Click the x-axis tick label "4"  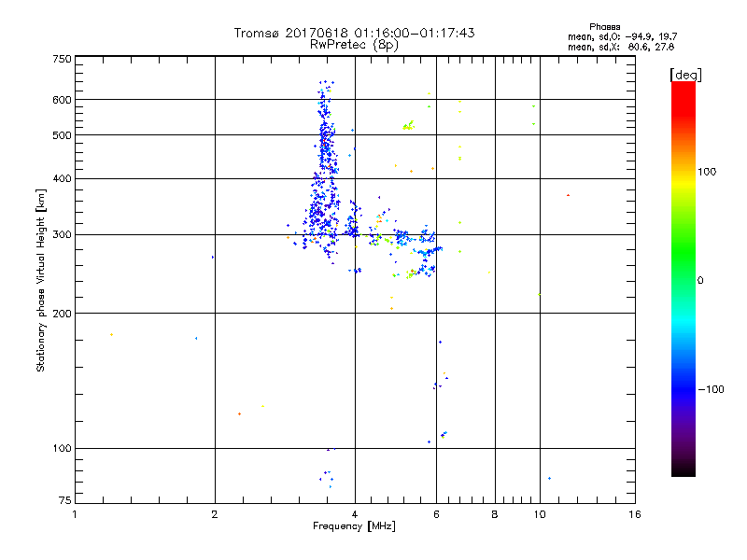click(355, 514)
